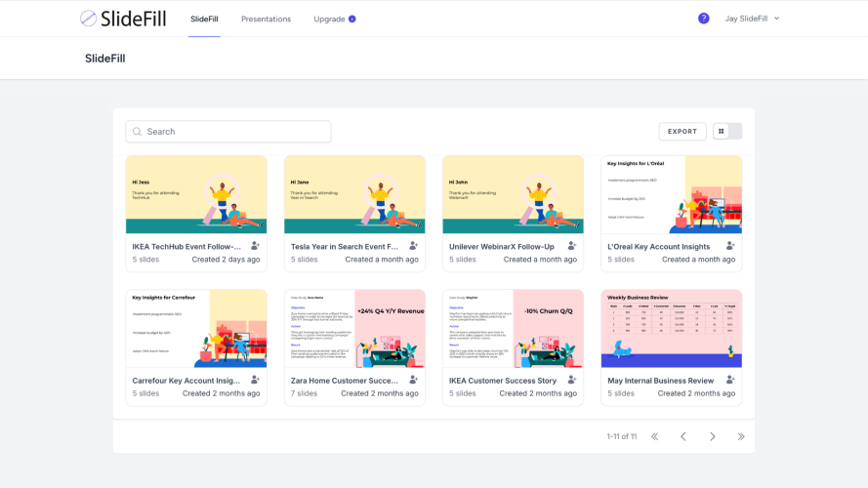Image resolution: width=868 pixels, height=488 pixels.
Task: Click the SlideFill page heading
Action: point(105,59)
